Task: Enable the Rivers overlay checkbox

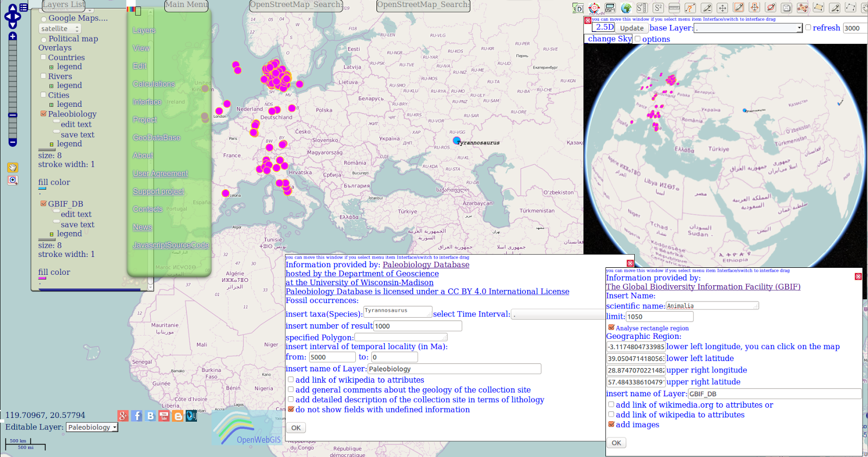Action: (x=44, y=76)
